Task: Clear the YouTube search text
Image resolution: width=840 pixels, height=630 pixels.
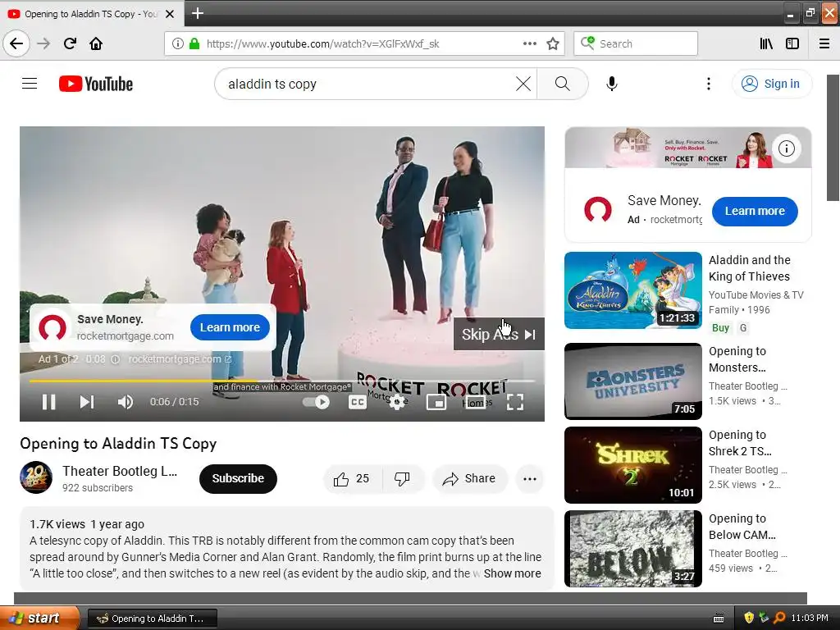Action: pos(523,84)
